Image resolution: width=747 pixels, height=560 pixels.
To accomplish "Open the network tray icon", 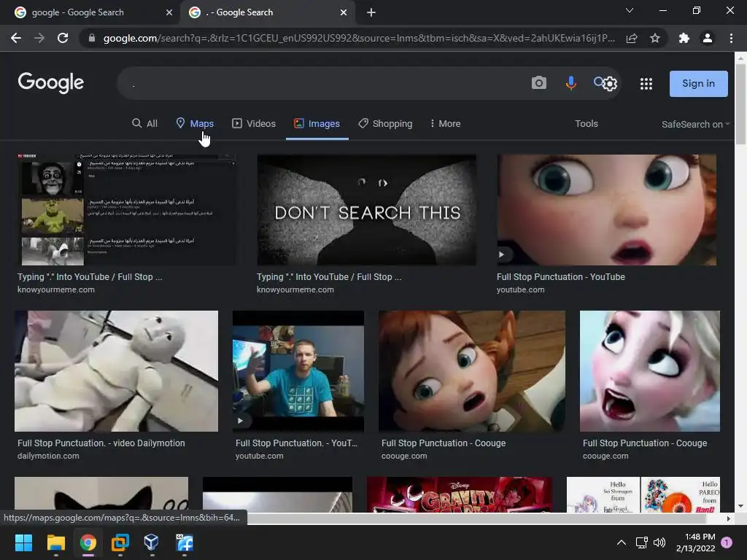I will (x=642, y=542).
